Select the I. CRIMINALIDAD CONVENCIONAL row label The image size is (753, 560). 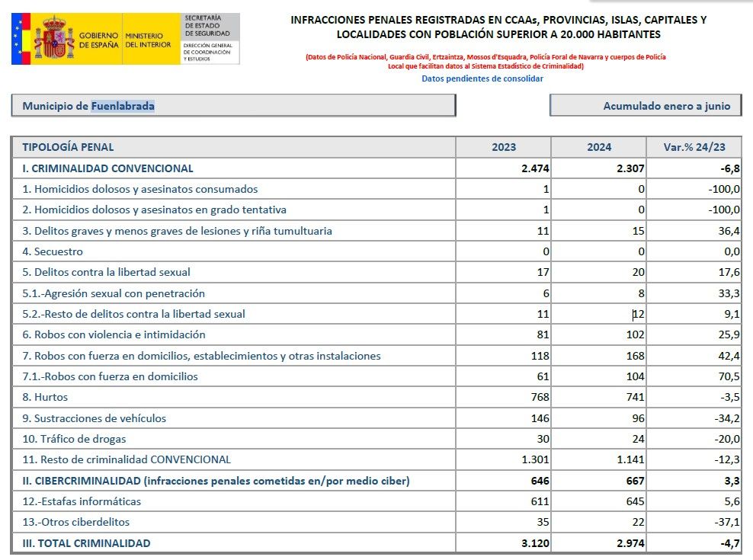point(107,168)
